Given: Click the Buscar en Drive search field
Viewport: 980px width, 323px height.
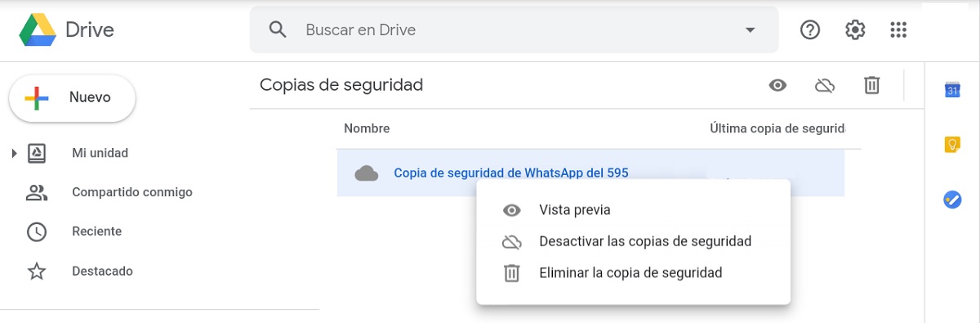Looking at the screenshot, I should (514, 30).
